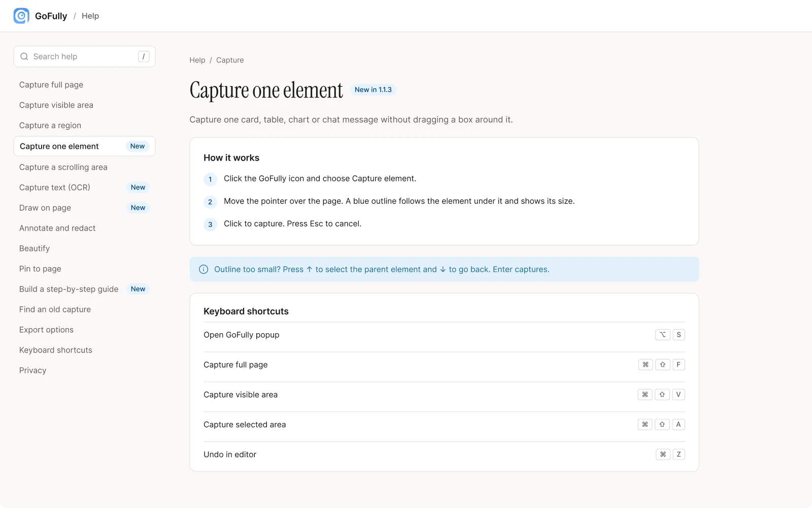Click the Option key for Open GoFully popup
Screen dimensions: 812x508
coord(662,335)
